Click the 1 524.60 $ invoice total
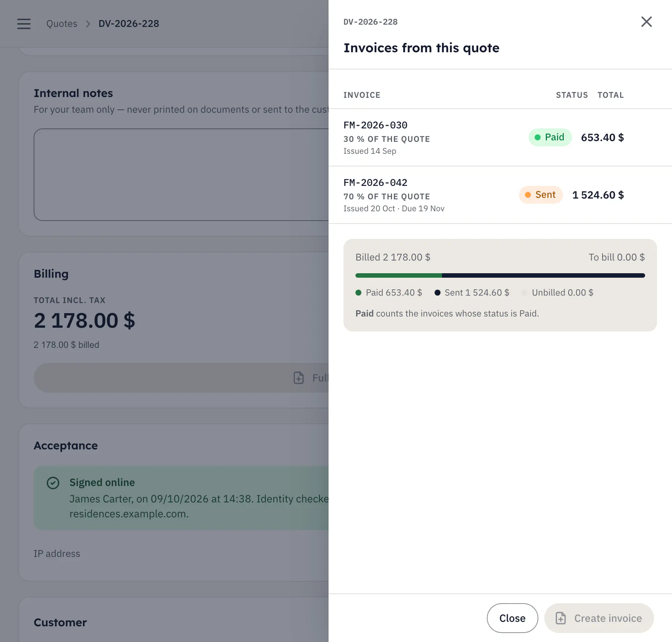This screenshot has height=642, width=672. (x=598, y=195)
